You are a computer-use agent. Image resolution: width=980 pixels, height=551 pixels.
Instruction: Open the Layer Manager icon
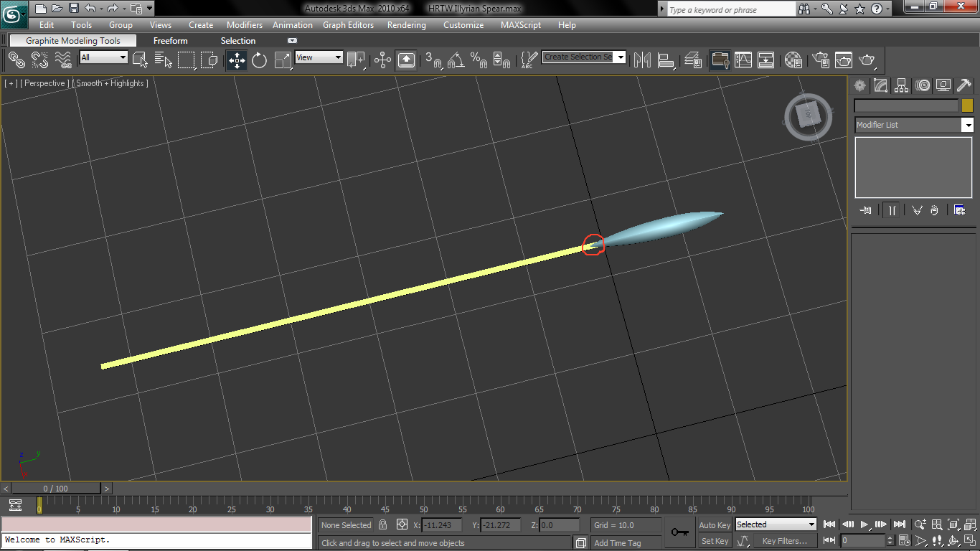pos(692,60)
